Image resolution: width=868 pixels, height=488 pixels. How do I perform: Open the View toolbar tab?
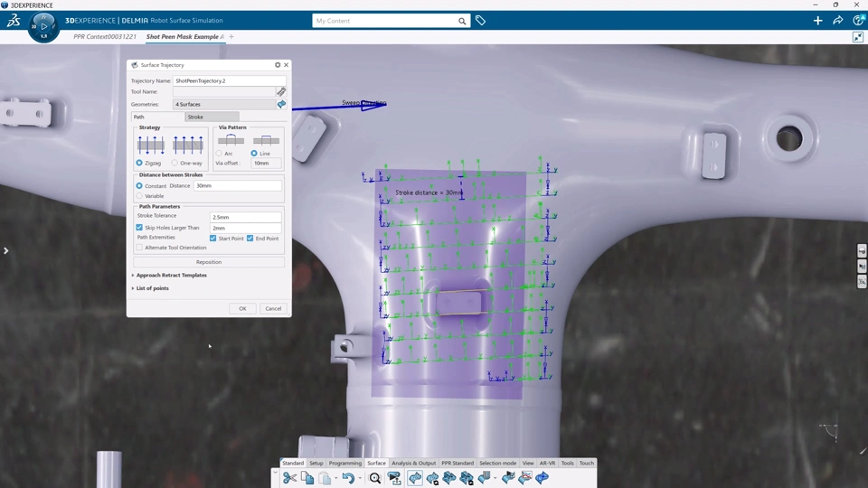[528, 463]
